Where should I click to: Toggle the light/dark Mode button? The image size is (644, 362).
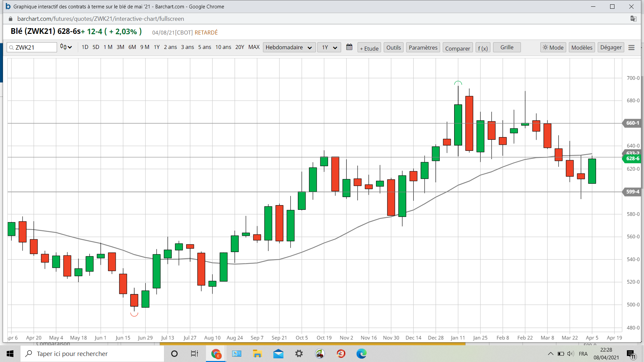pos(553,48)
